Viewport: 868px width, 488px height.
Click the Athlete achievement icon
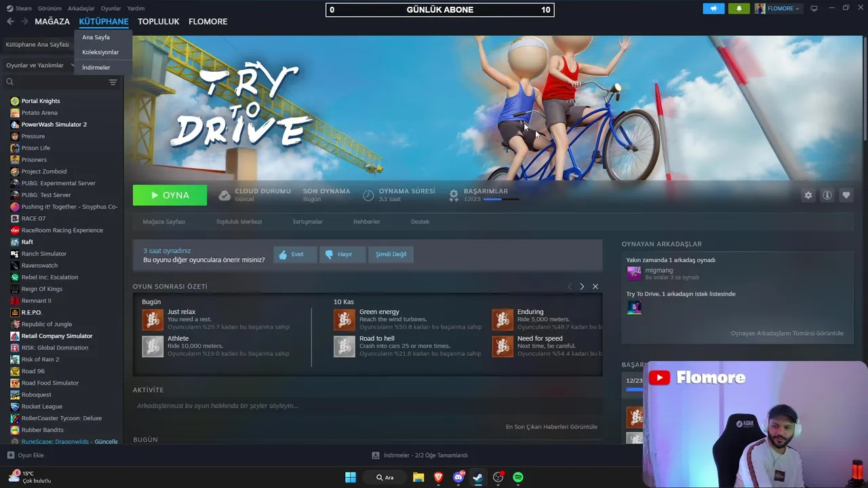tap(153, 346)
